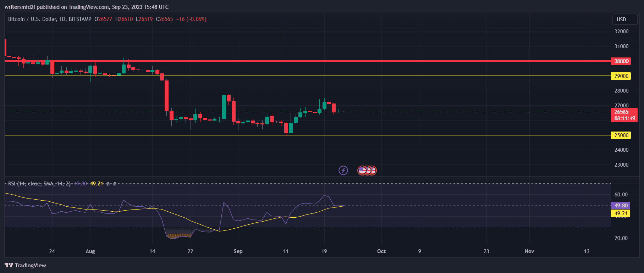This screenshot has height=273, width=644.
Task: Click the low value L26519
Action: tap(144, 19)
